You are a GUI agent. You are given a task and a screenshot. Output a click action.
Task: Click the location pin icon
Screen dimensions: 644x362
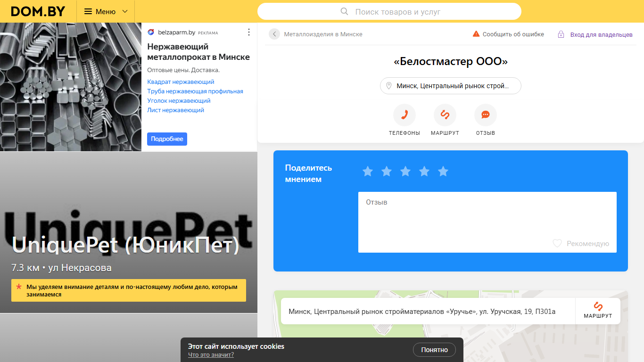389,86
